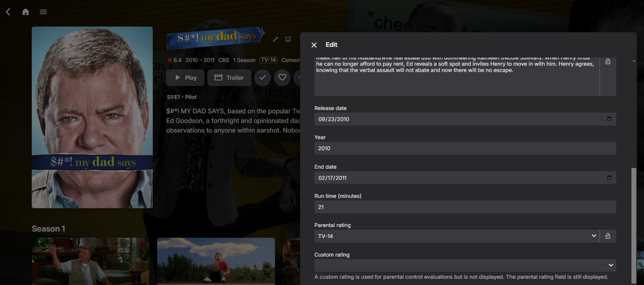Toggle the lock on the overview text field
The width and height of the screenshot is (644, 285).
coord(608,62)
